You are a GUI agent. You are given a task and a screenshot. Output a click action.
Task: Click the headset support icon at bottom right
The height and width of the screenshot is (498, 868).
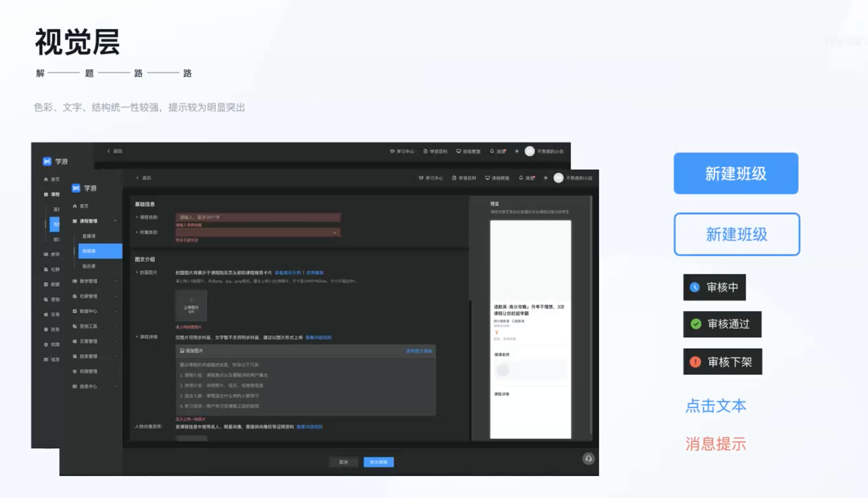588,459
